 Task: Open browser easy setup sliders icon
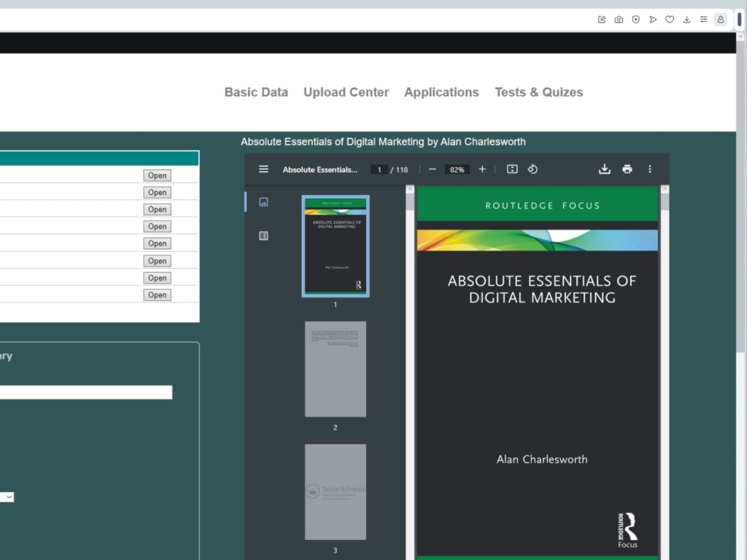point(704,19)
